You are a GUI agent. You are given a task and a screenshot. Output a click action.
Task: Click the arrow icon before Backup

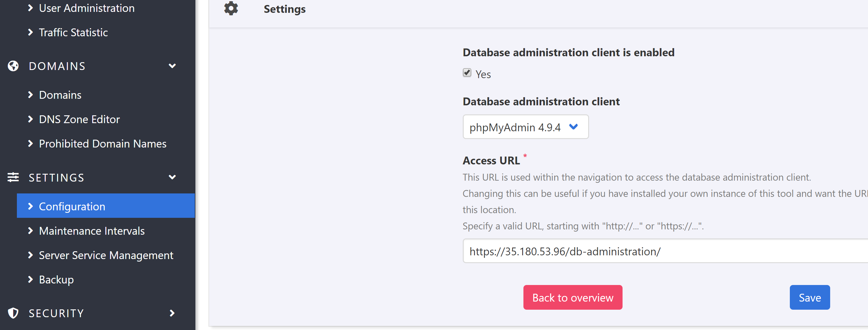point(30,279)
